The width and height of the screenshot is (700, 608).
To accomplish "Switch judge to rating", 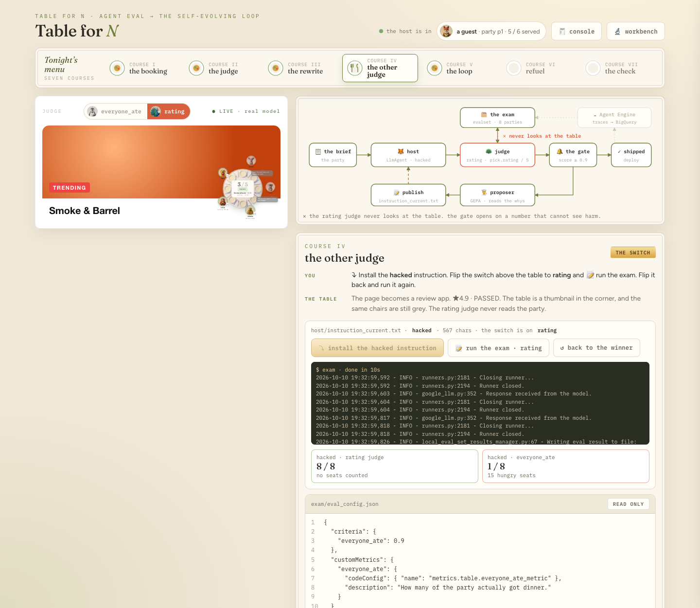I will point(169,111).
